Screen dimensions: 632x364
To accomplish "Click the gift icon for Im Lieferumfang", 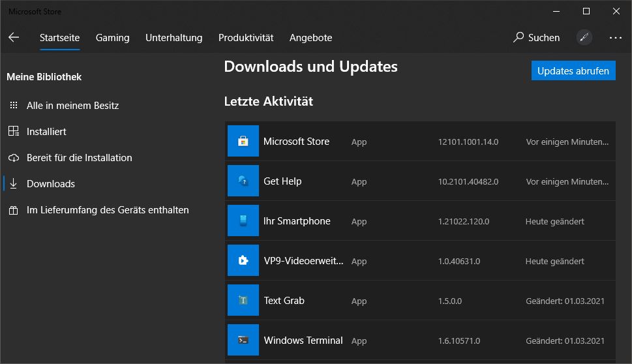I will 14,210.
